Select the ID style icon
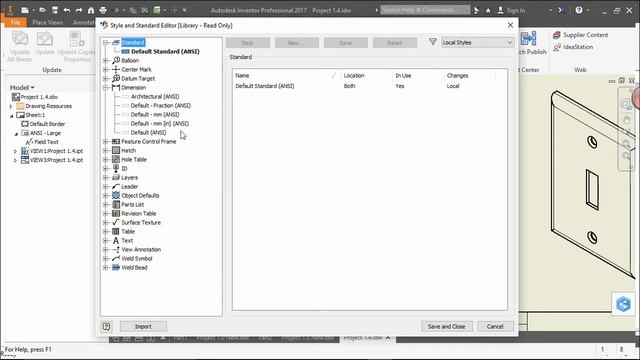 point(116,168)
